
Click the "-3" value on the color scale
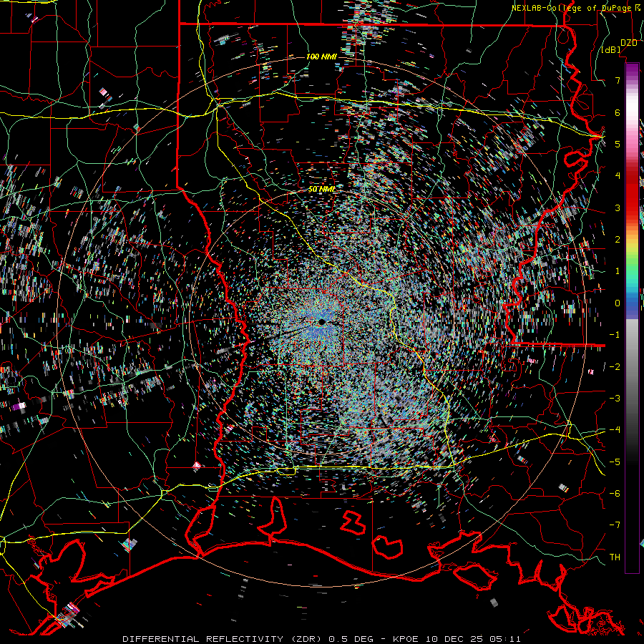pos(615,399)
